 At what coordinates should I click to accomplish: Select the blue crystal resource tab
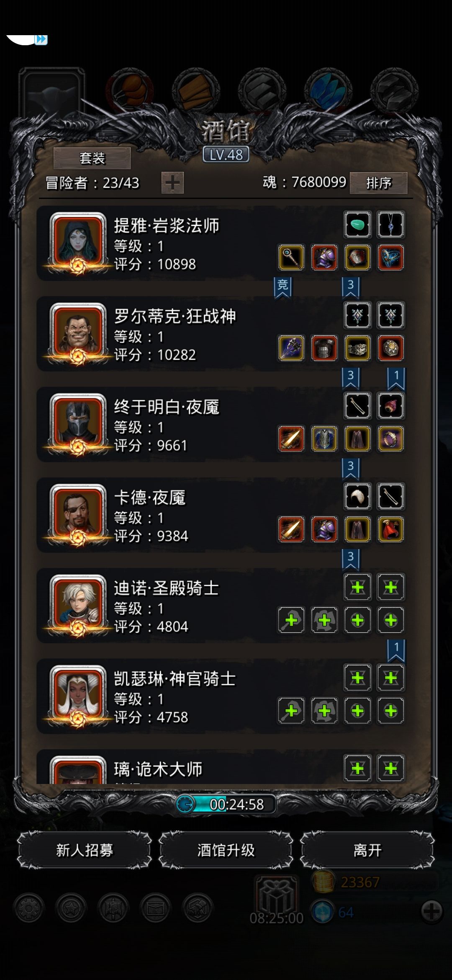[x=328, y=90]
